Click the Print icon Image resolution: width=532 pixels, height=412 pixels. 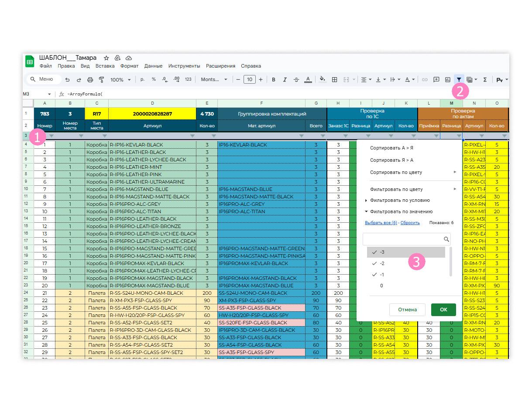tap(90, 80)
